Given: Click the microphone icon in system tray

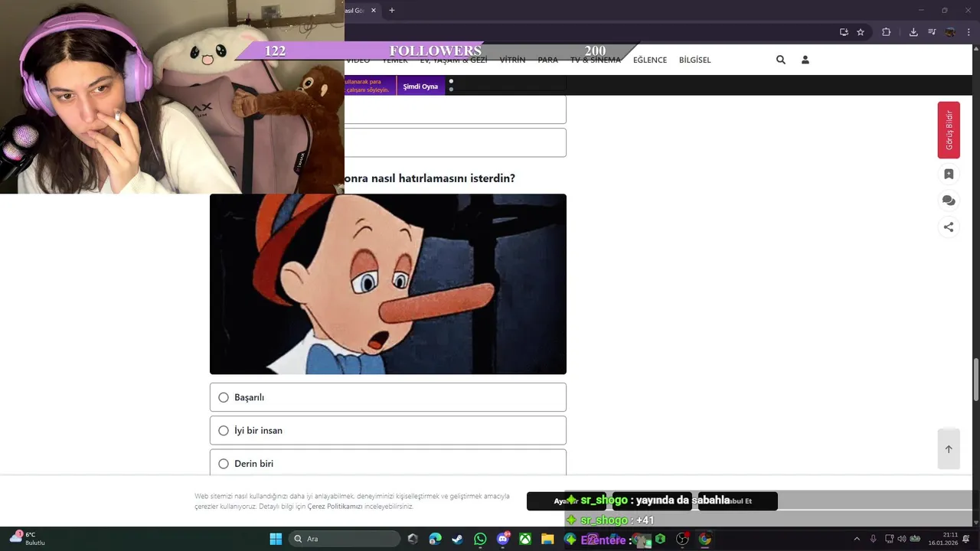Looking at the screenshot, I should tap(873, 539).
